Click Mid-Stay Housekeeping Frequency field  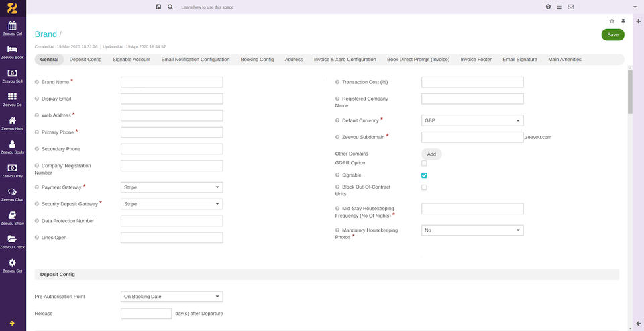coord(472,209)
